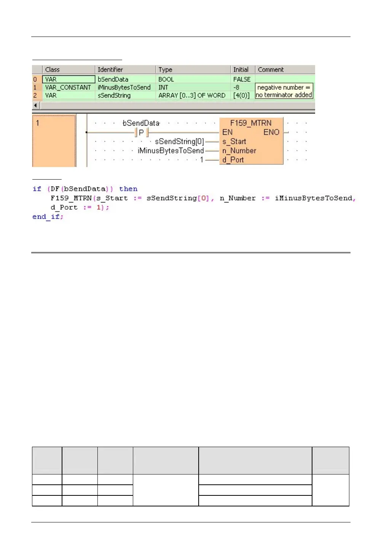Viewport: 392px width, 554px height.
Task: Click the 'negative number = no terminator added' comment
Action: [x=284, y=91]
